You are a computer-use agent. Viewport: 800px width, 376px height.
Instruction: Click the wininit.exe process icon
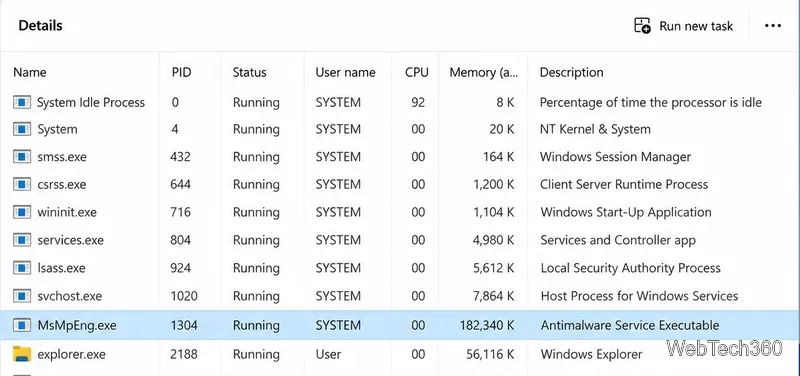pos(22,212)
